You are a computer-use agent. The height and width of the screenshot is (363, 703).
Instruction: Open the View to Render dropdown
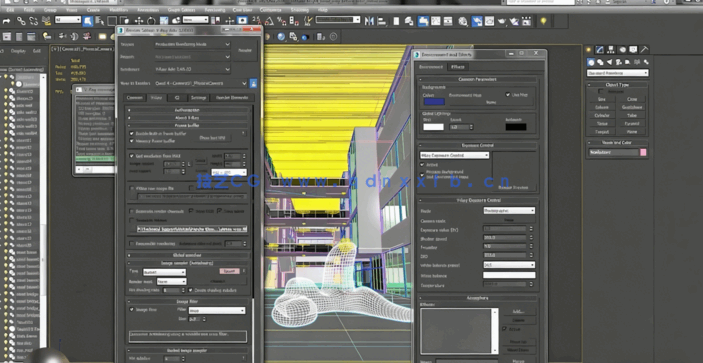(200, 83)
